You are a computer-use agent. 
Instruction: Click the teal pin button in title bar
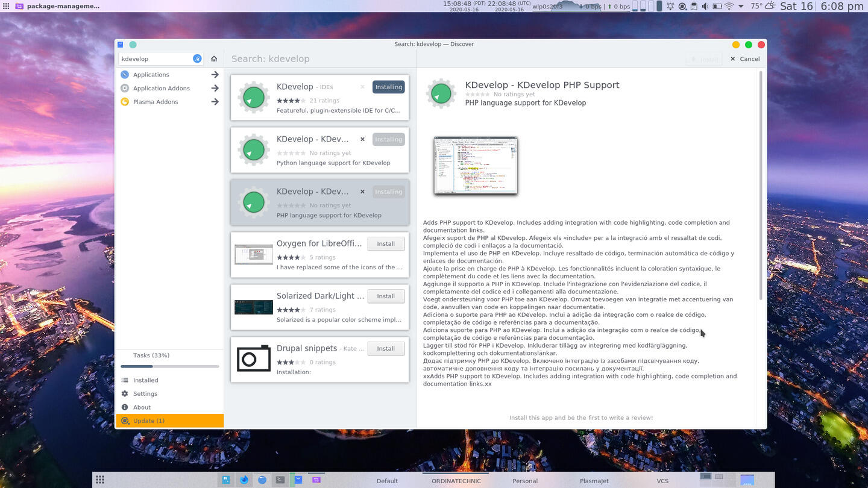(x=133, y=45)
